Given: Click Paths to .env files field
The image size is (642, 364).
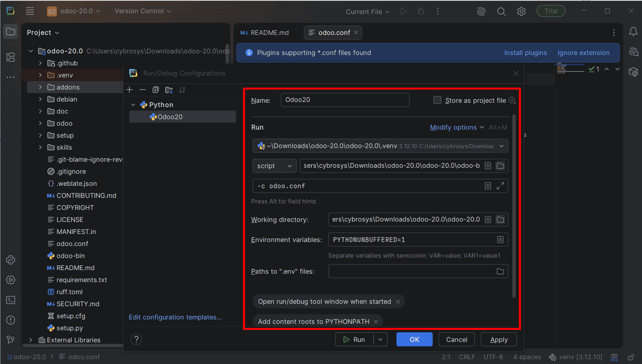Looking at the screenshot, I should pyautogui.click(x=418, y=271).
